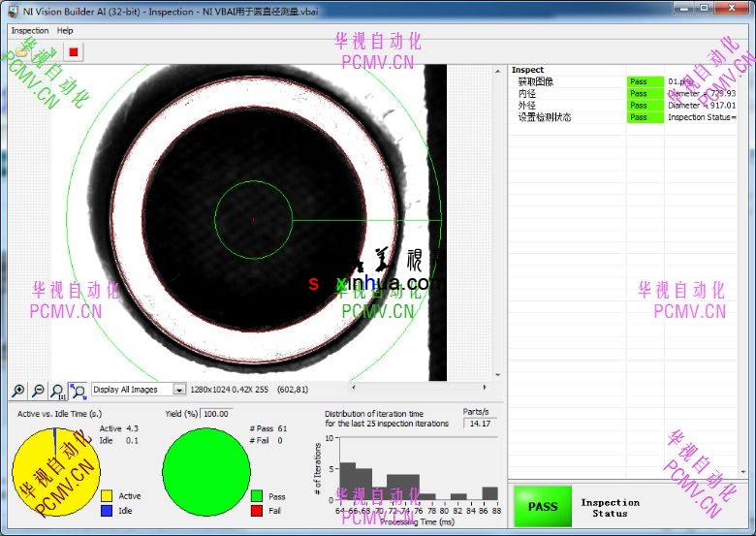
Task: Maximize the Vision Builder window
Action: 705,8
